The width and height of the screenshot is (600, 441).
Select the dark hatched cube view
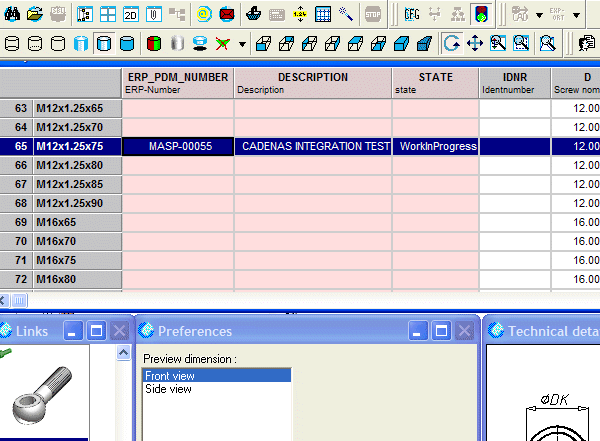(424, 44)
